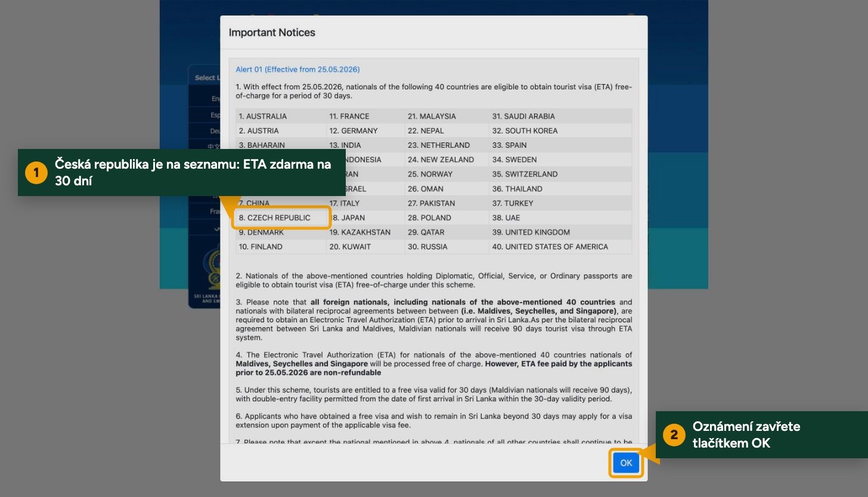This screenshot has height=497, width=868.
Task: Select the 21. MALAYSIA entry
Action: click(447, 116)
